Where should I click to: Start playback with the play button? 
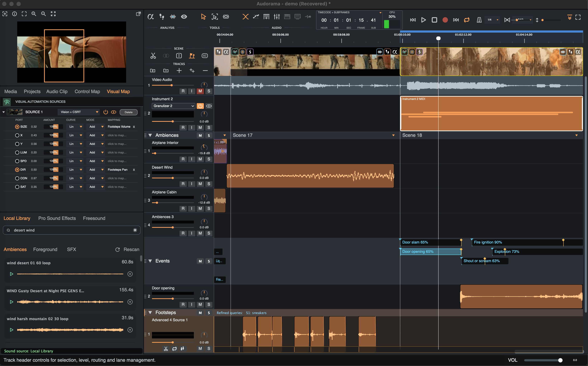click(423, 20)
